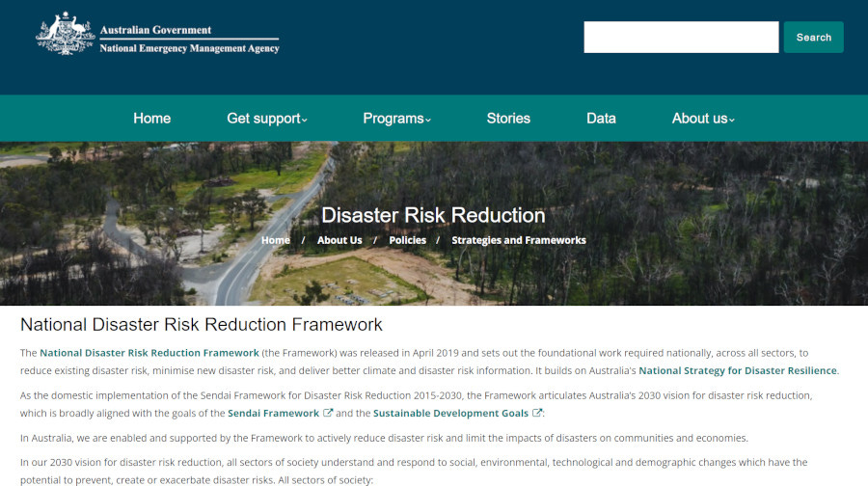
Task: Click the site search input field
Action: 681,37
